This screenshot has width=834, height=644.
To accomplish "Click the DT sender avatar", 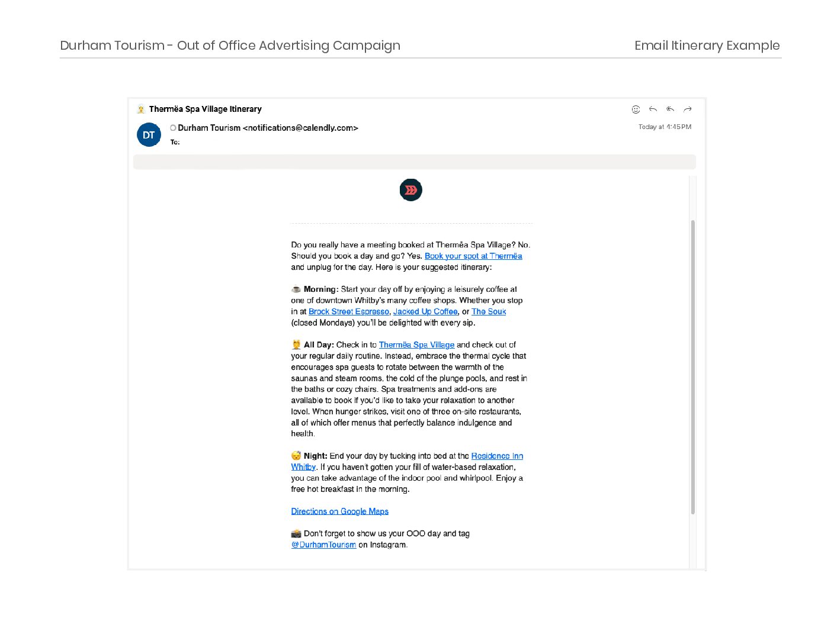I will pos(149,135).
